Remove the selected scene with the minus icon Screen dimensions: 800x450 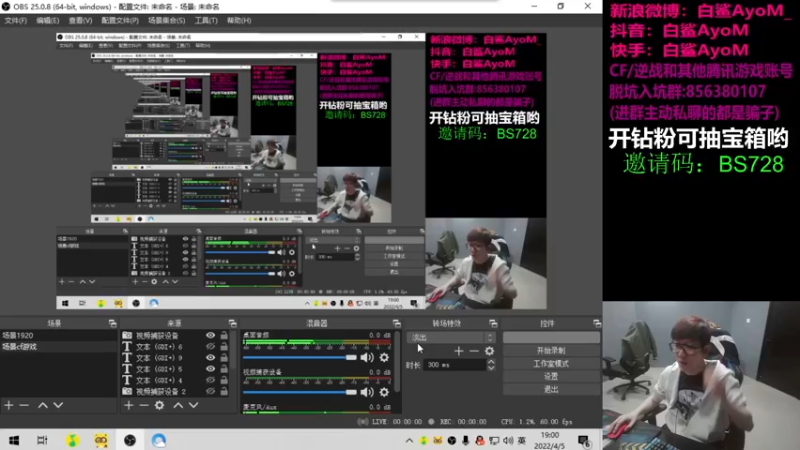24,405
